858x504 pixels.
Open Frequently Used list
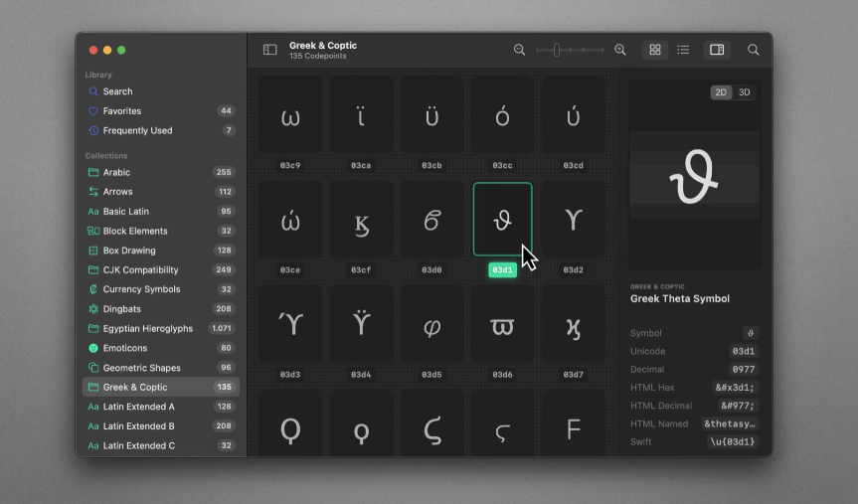[x=161, y=131]
